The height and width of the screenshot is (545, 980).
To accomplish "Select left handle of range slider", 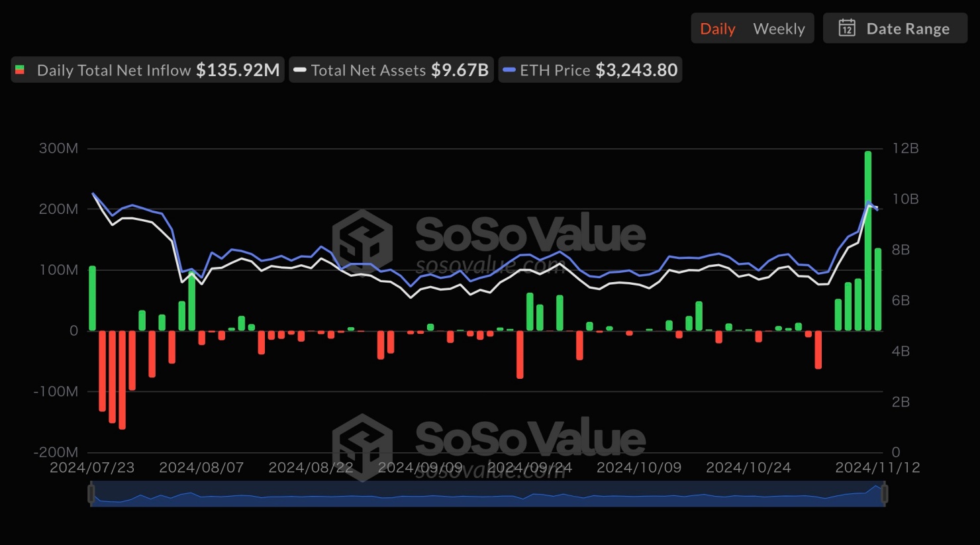I will [91, 494].
